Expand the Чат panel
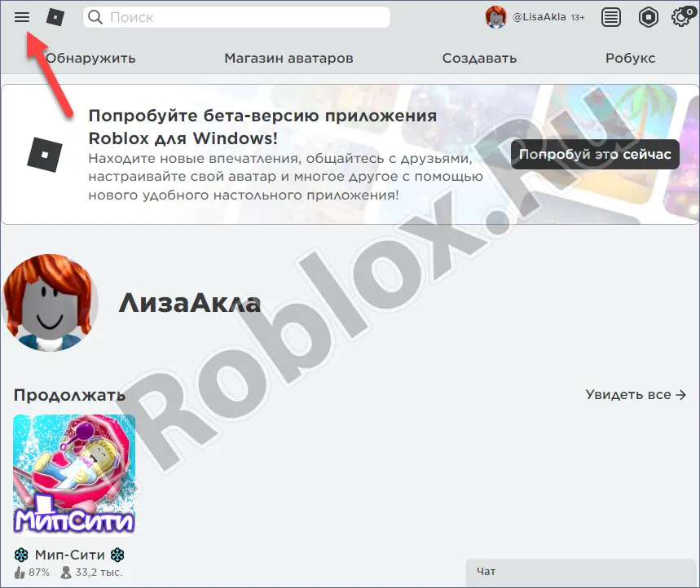The image size is (700, 588). pos(582,573)
